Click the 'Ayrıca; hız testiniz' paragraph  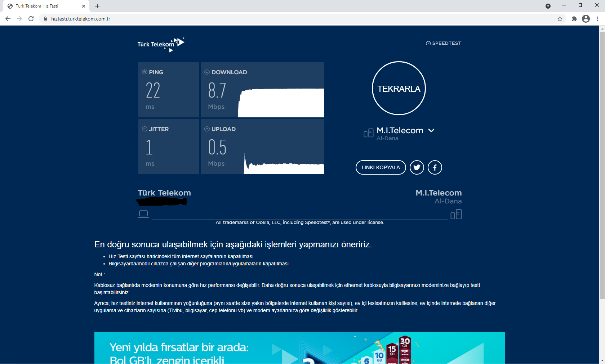coord(295,307)
